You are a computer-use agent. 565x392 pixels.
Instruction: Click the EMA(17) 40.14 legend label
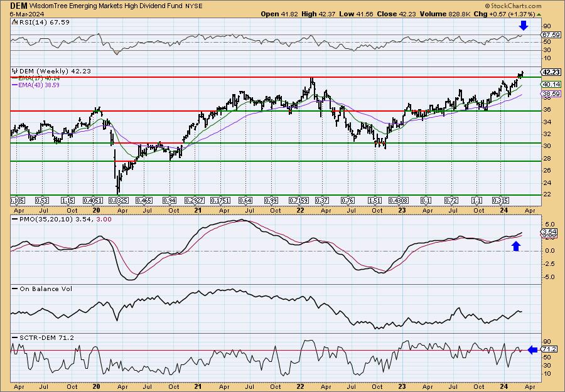(40, 78)
